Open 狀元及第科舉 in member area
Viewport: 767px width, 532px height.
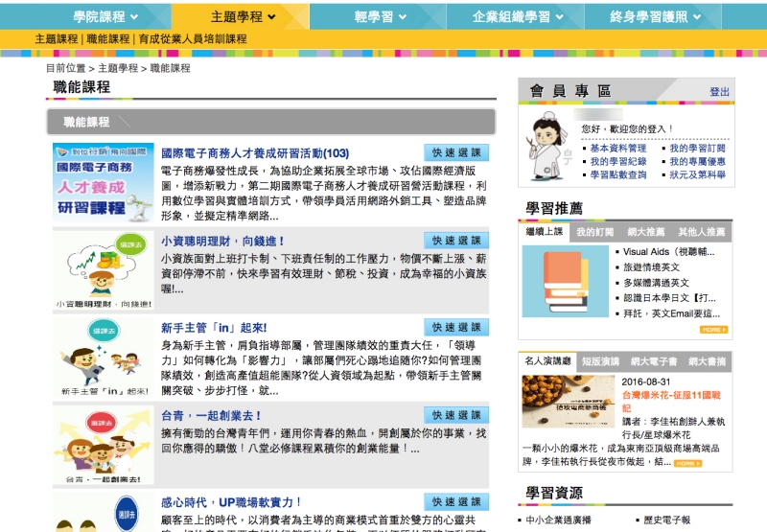[x=698, y=174]
